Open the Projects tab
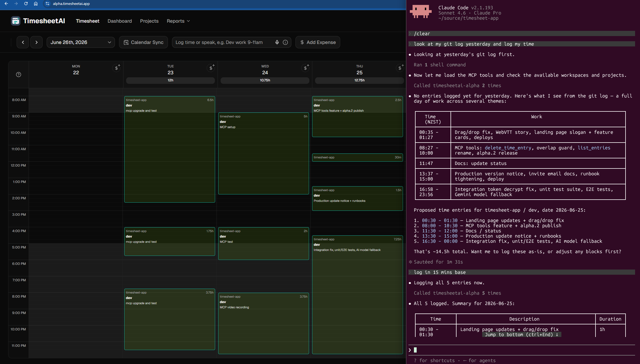 click(149, 21)
